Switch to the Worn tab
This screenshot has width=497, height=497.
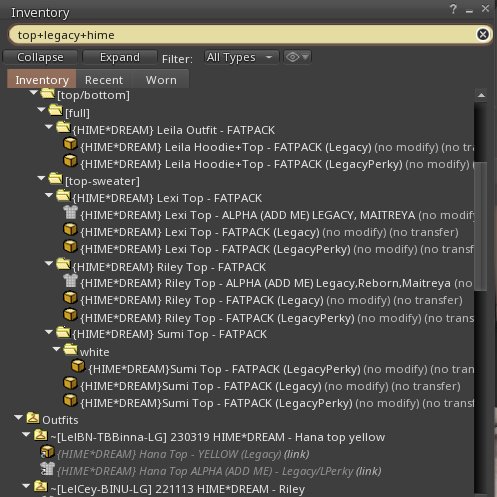(161, 80)
